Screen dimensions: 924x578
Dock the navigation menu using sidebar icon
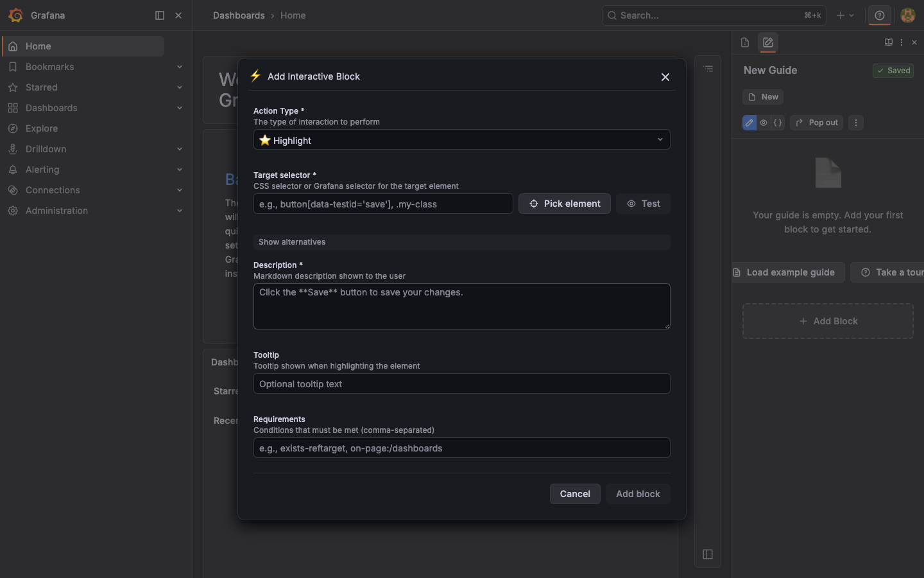pos(160,15)
